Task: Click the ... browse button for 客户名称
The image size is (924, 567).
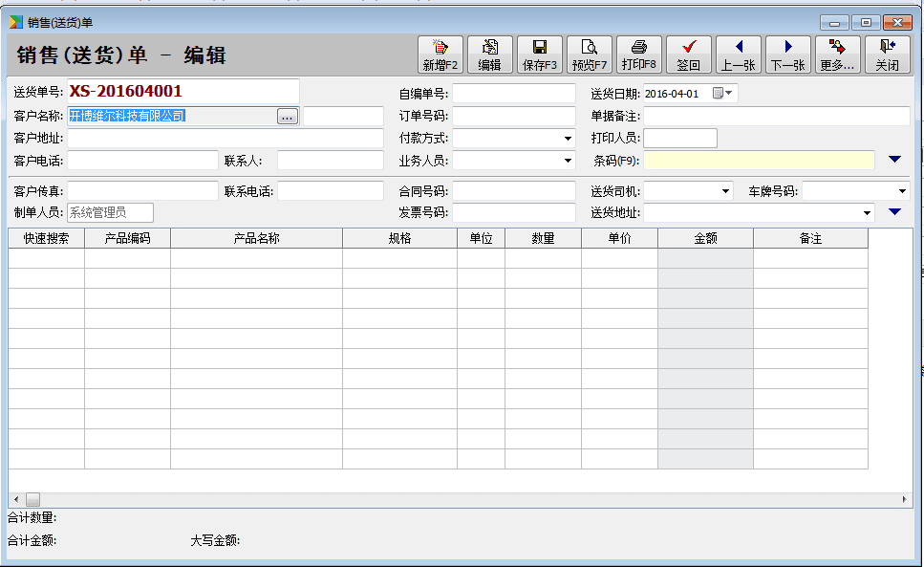Action: click(288, 116)
